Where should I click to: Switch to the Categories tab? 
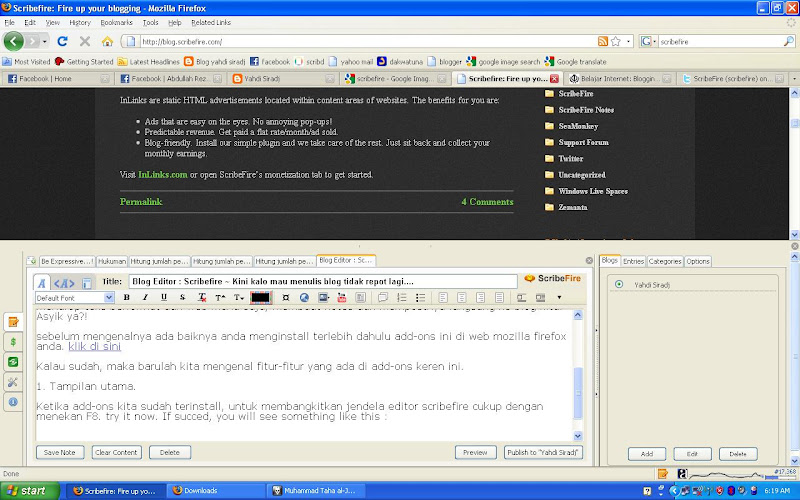click(x=665, y=261)
